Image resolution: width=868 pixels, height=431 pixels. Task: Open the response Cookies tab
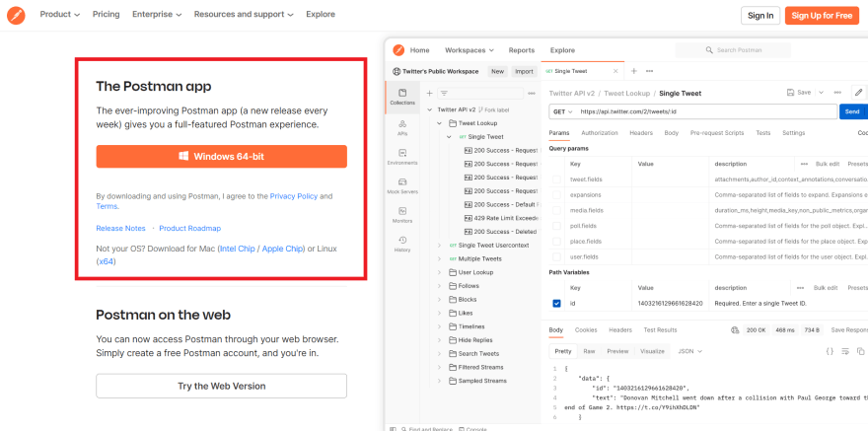[586, 330]
